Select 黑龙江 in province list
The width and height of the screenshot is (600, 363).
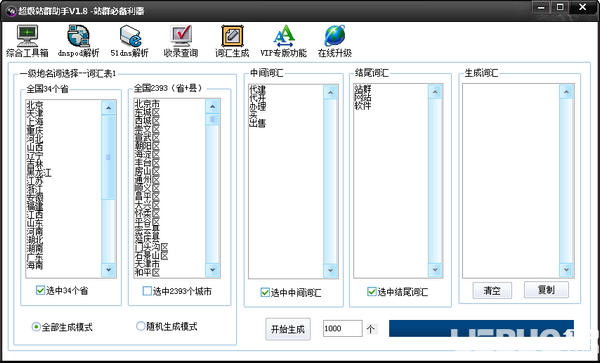coord(39,172)
